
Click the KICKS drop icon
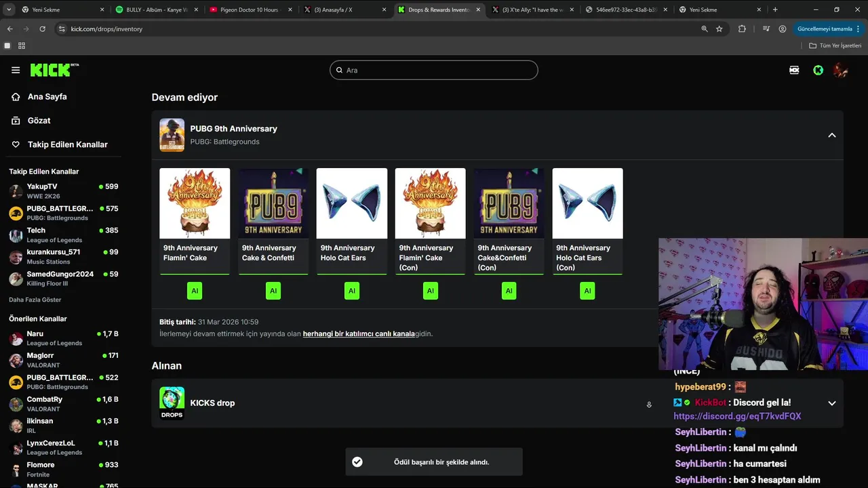pyautogui.click(x=172, y=403)
